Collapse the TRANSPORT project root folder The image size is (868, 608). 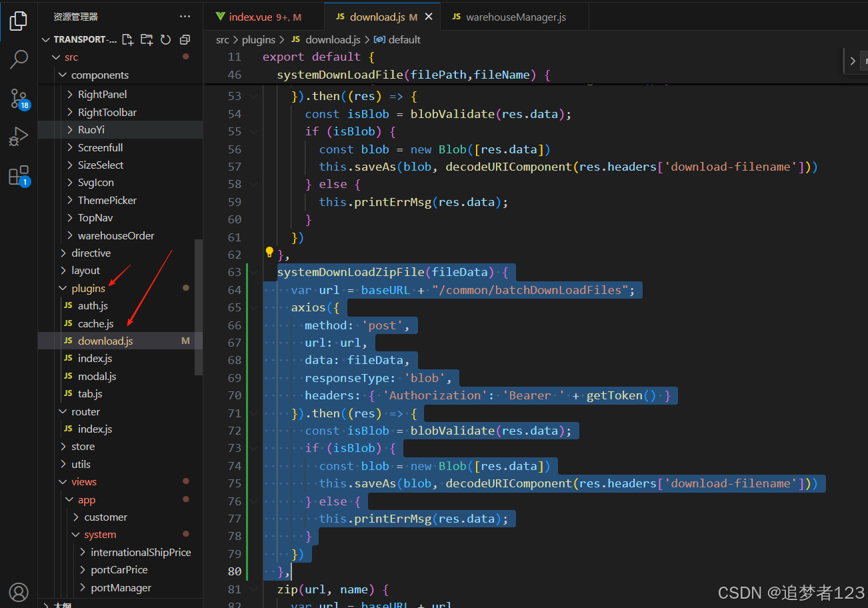click(80, 39)
